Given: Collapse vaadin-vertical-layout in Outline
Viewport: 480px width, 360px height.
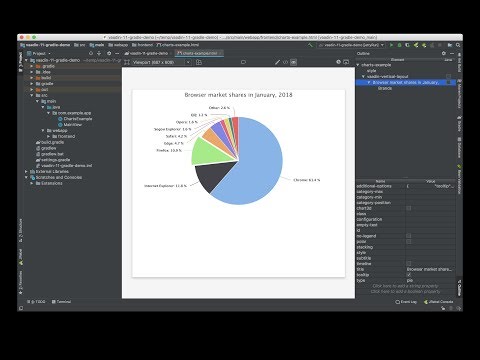Looking at the screenshot, I should 364,76.
